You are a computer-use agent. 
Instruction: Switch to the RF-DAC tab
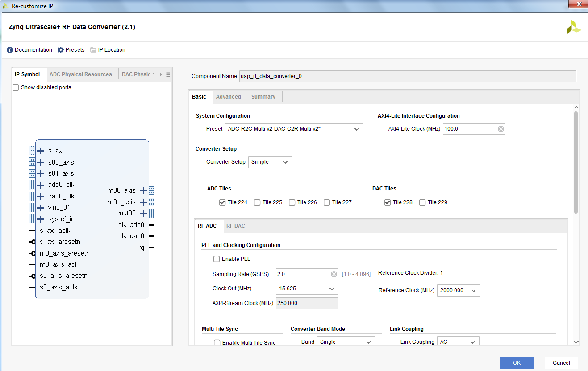[236, 226]
